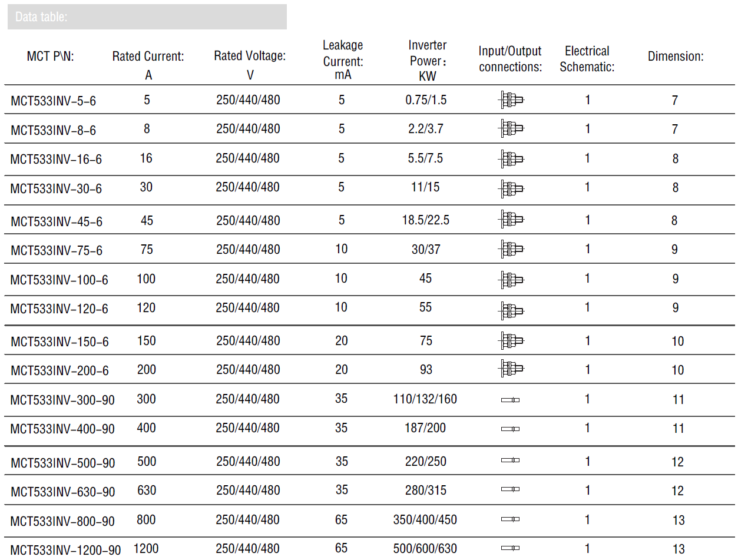
Task: Select part number MCT533INV-300-90
Action: 62,400
